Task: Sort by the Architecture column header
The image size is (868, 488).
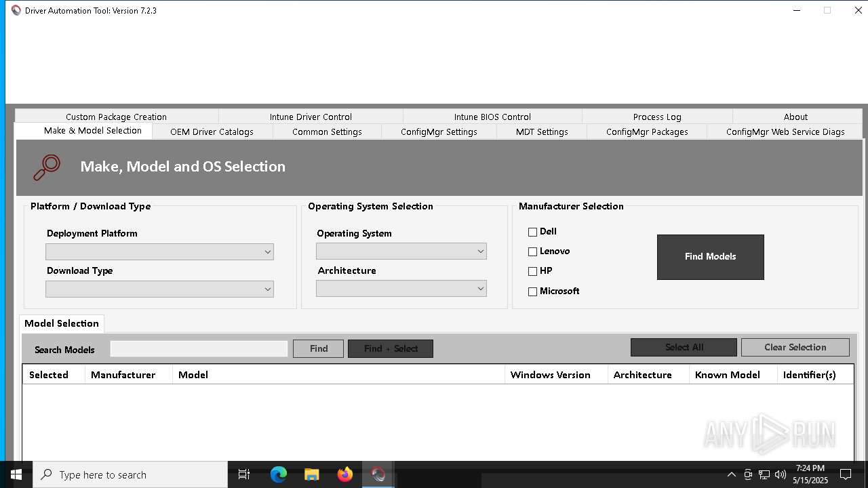Action: (x=648, y=375)
